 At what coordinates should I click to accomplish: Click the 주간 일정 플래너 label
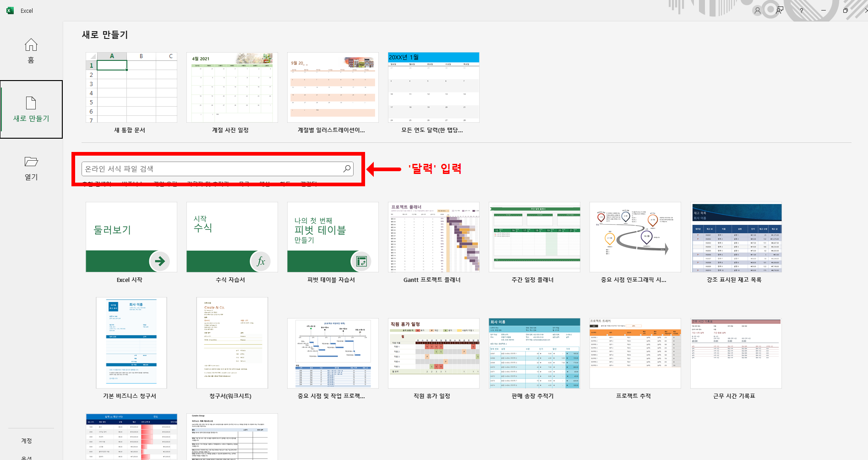click(x=533, y=280)
